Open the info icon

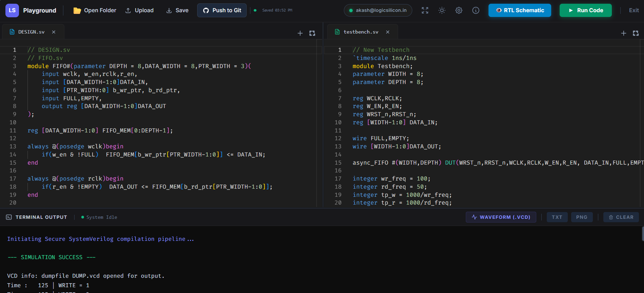[x=476, y=11]
